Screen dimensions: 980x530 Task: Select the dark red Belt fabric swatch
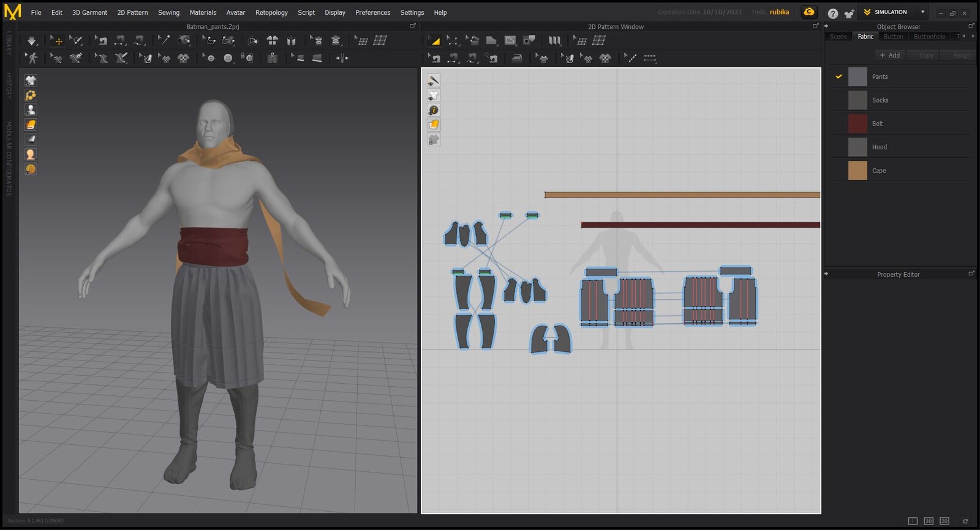[x=858, y=124]
